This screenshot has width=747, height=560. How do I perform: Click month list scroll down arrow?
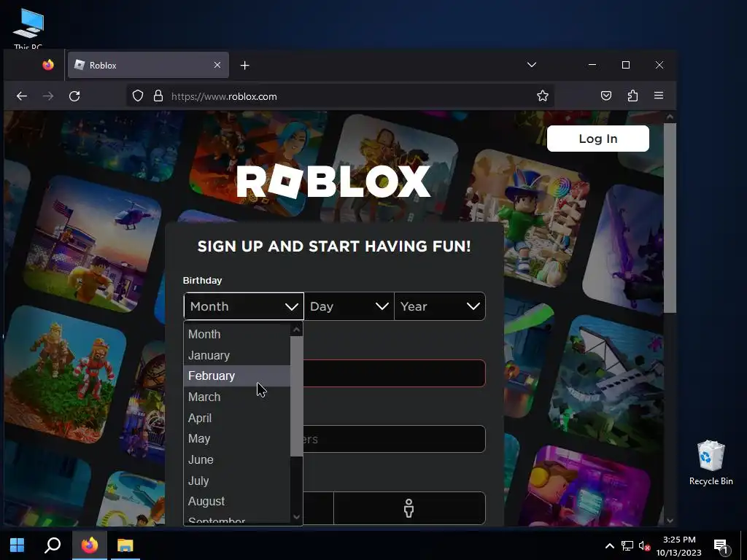tap(296, 517)
